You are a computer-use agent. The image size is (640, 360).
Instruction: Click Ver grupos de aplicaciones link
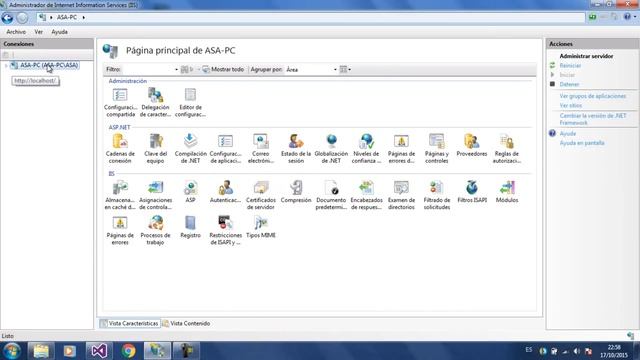click(593, 96)
